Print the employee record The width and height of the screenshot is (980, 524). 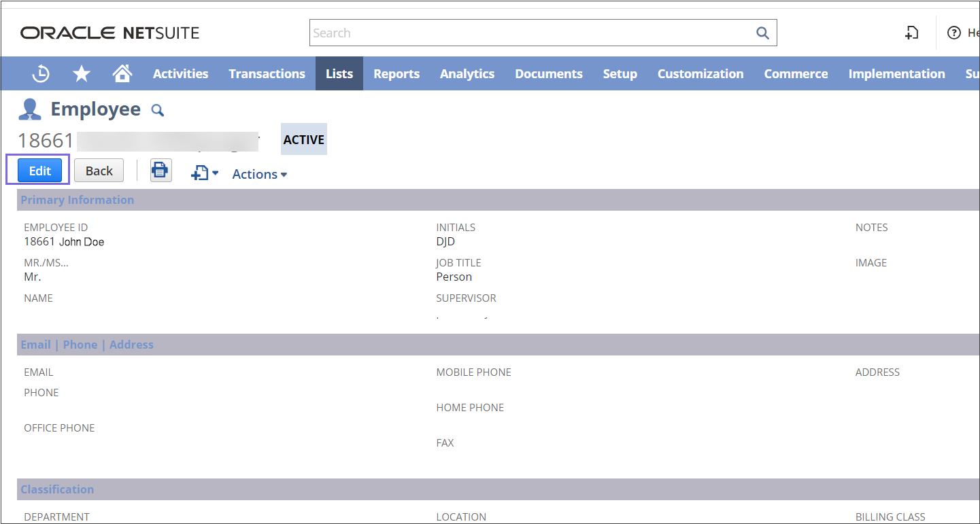160,170
